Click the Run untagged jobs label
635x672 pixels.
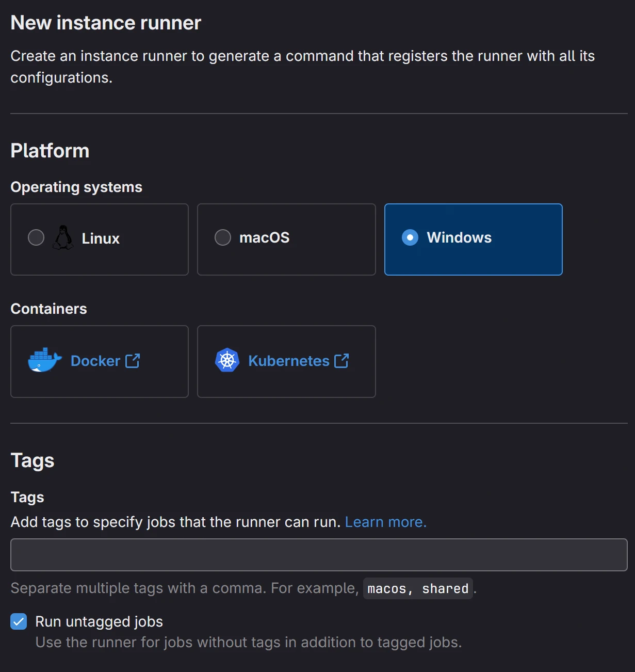tap(99, 621)
